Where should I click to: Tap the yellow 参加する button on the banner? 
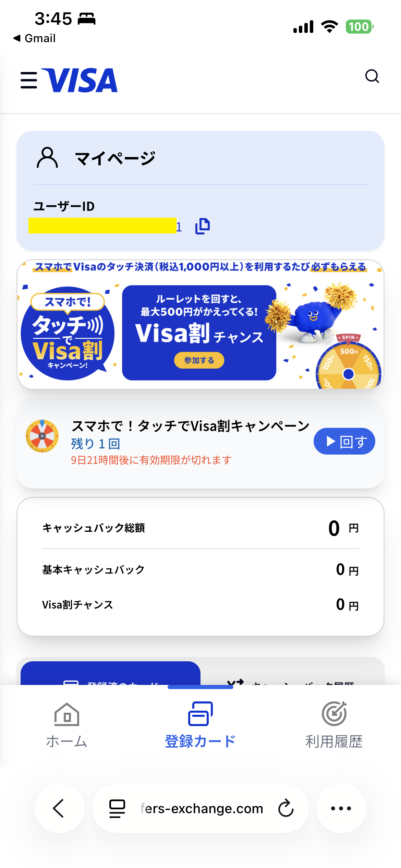[199, 360]
